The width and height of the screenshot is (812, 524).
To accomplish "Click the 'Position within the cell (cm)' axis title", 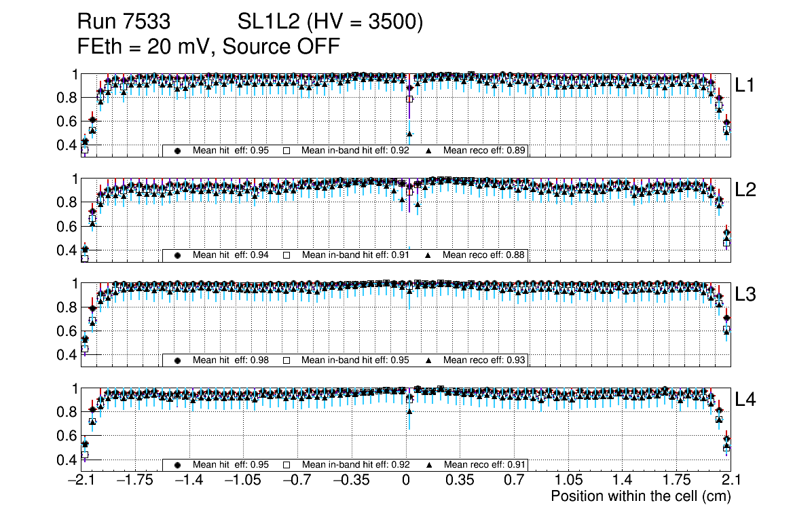I will (x=640, y=496).
